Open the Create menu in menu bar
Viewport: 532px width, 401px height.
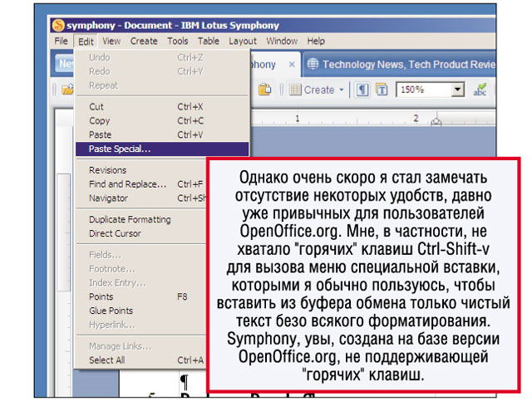144,42
